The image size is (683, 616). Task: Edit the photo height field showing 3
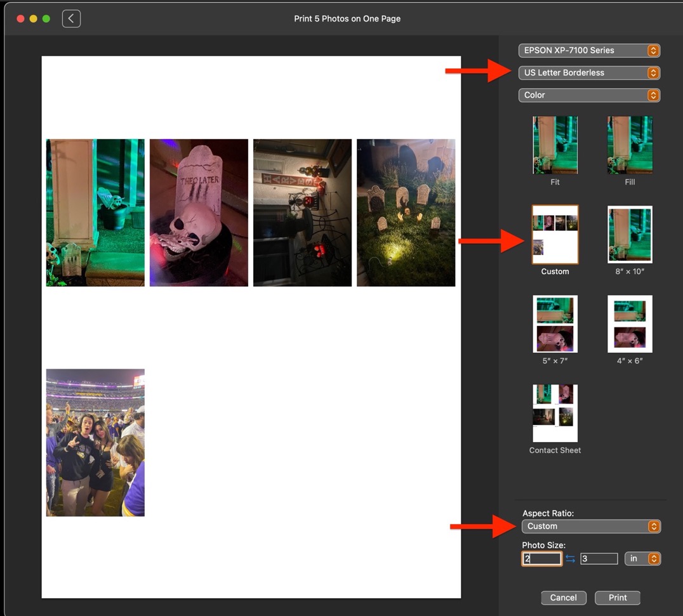pyautogui.click(x=599, y=558)
